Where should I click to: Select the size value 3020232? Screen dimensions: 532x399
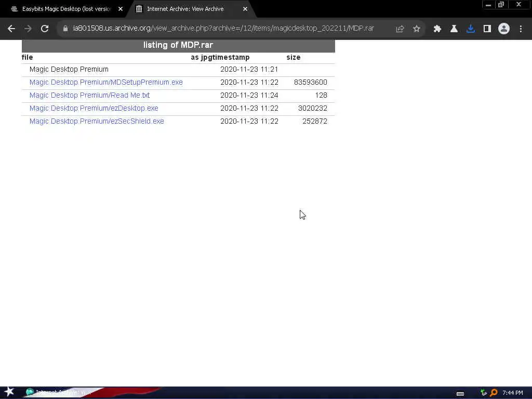point(312,108)
